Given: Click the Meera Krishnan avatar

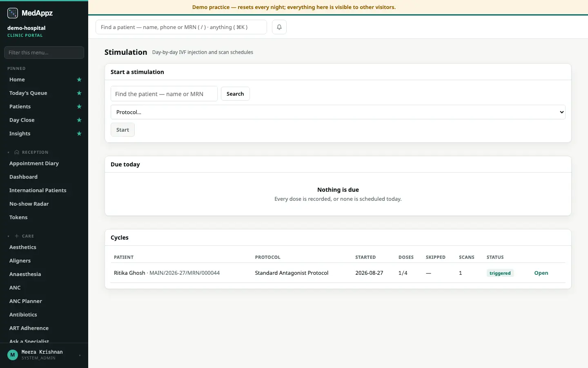Looking at the screenshot, I should click(13, 355).
